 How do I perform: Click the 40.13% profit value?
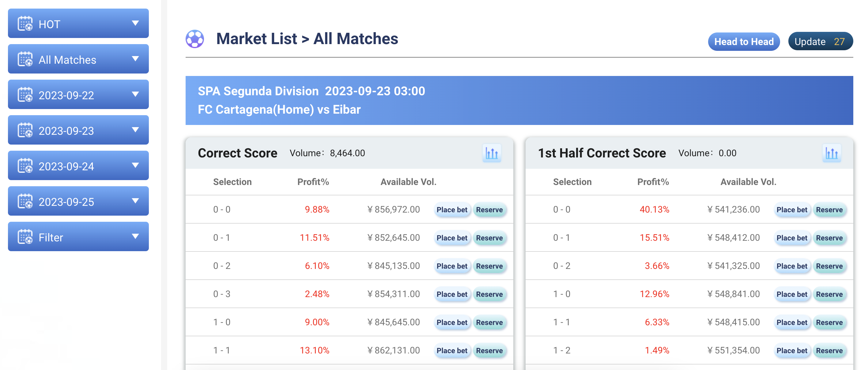point(655,209)
